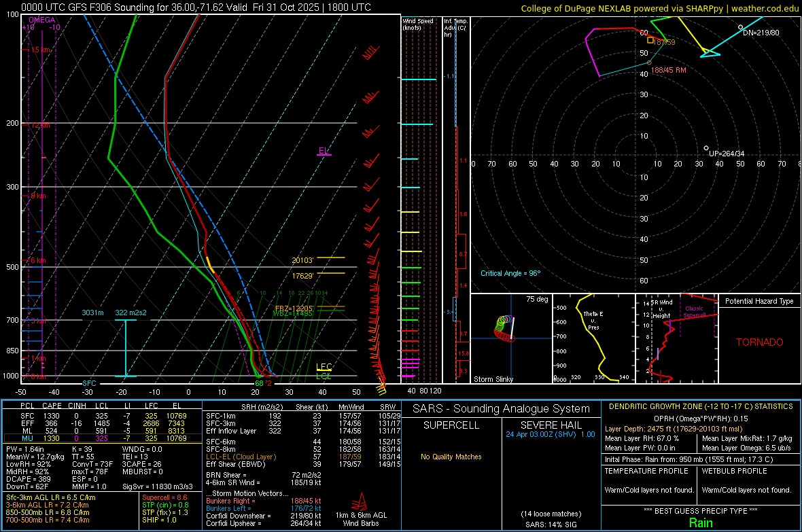Click the UP=264/34 Corfidi marker

(706, 148)
